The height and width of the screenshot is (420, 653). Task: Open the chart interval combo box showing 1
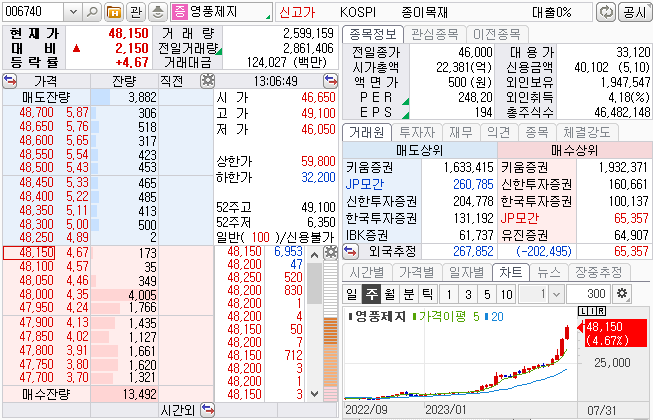tap(541, 294)
